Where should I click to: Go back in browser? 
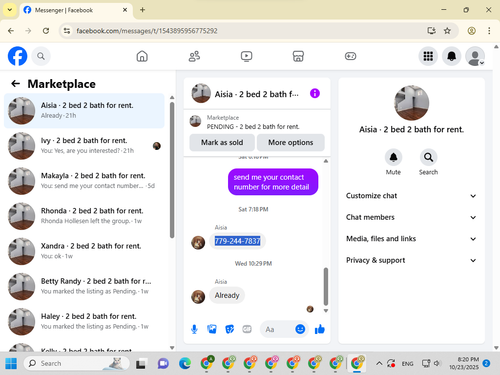click(x=11, y=31)
